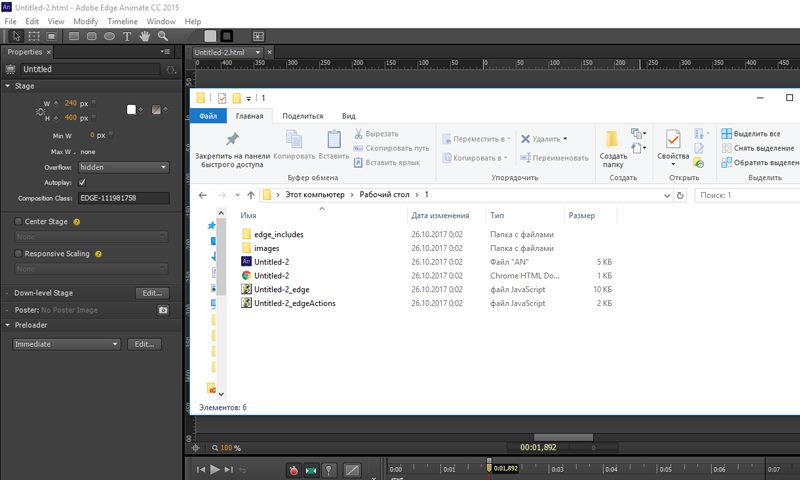Collapse the Preloader section
800x480 pixels.
click(8, 325)
